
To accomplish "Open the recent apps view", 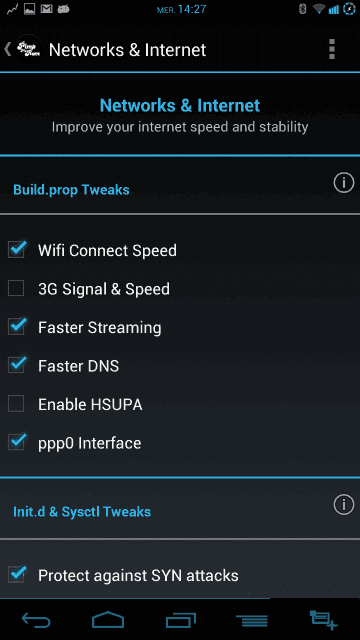I will coord(180,621).
